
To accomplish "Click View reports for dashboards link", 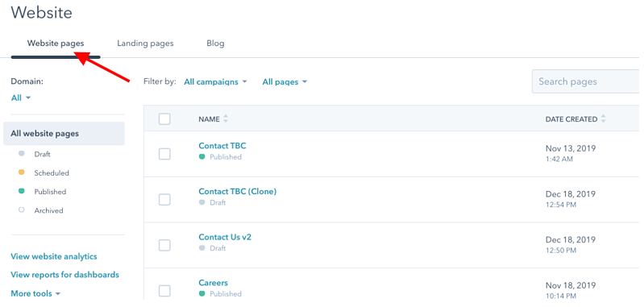I will click(65, 275).
